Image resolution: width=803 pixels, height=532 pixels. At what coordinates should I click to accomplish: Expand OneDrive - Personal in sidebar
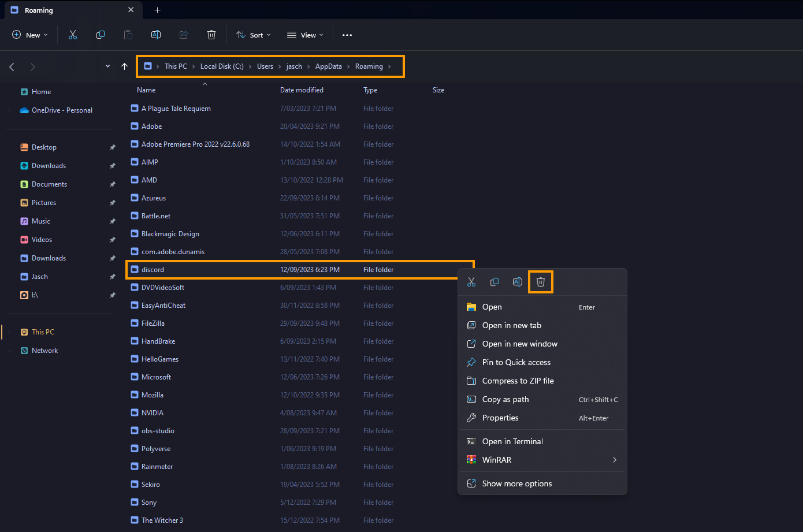9,110
